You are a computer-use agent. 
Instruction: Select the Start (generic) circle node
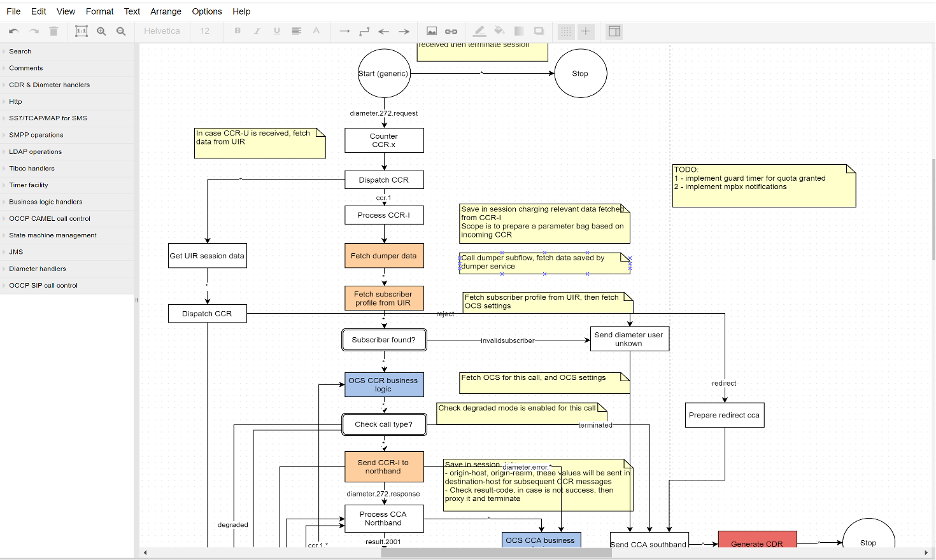tap(384, 73)
